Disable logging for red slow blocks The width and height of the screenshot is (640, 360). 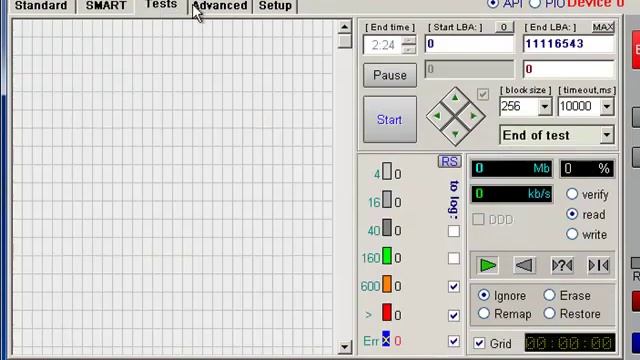click(453, 315)
